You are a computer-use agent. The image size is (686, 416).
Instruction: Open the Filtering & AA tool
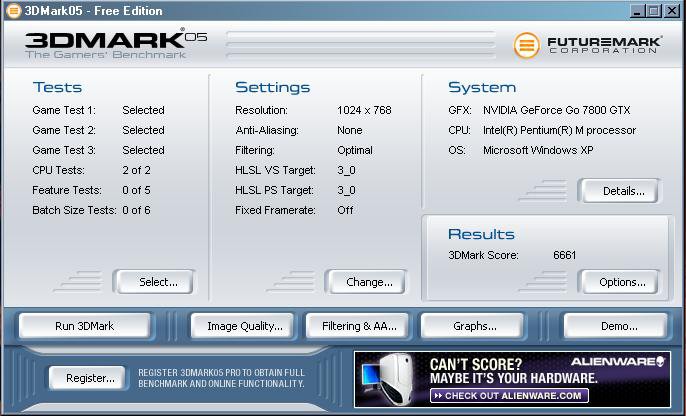357,326
